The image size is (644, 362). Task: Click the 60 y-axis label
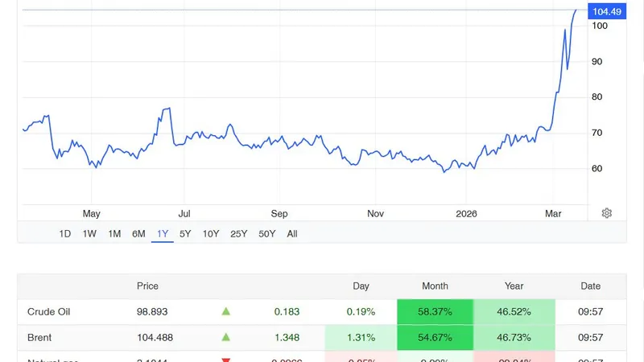(597, 169)
